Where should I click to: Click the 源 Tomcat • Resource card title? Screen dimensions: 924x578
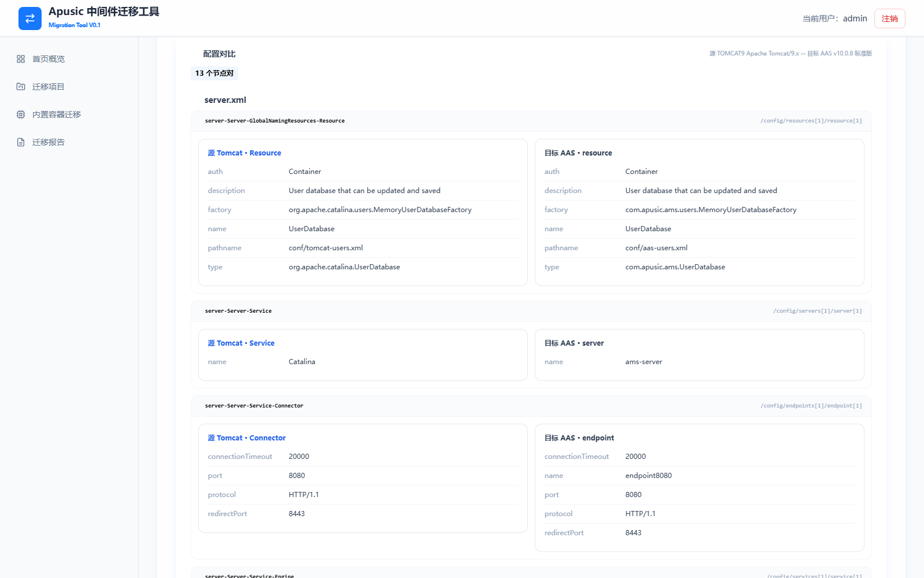click(x=244, y=153)
